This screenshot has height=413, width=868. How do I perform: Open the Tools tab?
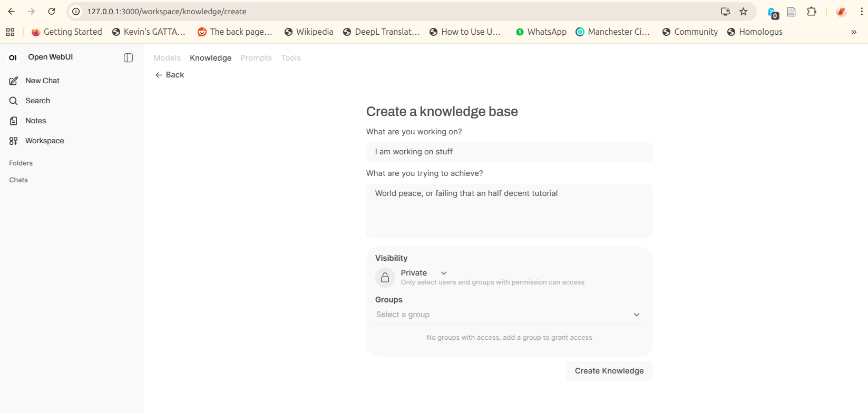(x=291, y=58)
